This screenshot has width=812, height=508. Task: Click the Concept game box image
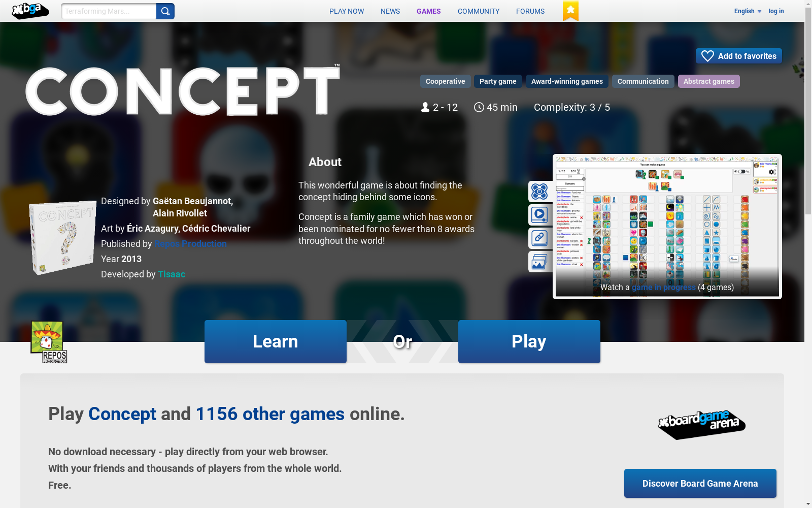pos(62,238)
